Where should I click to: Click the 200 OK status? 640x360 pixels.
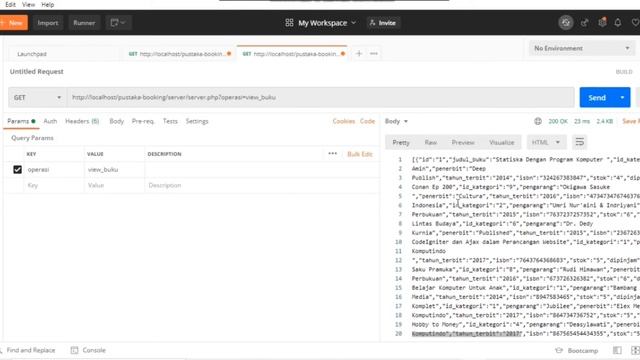pos(558,121)
